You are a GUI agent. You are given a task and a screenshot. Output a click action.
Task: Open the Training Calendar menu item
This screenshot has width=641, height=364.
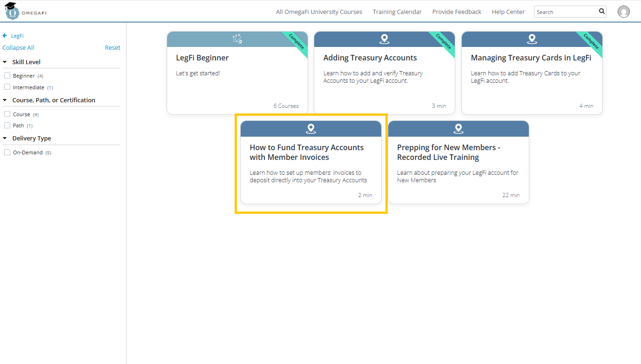point(397,12)
